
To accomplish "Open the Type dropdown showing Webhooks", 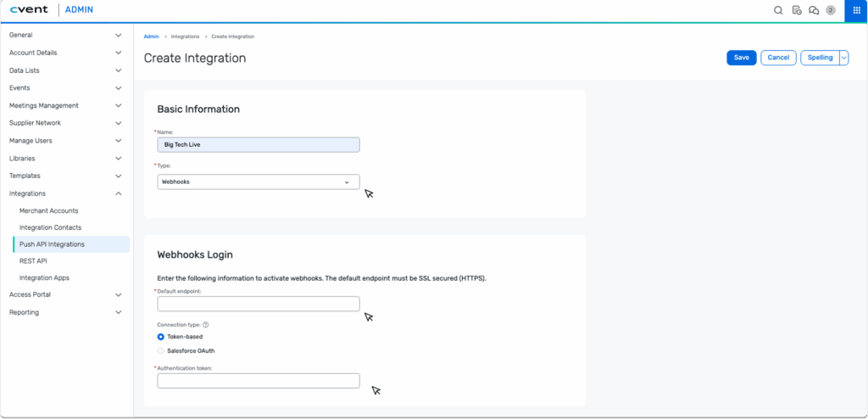I will (x=259, y=182).
